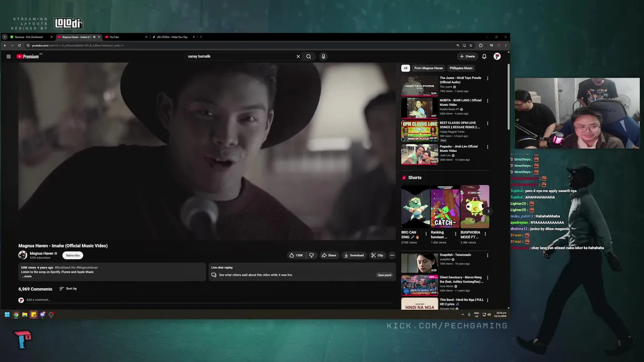Open options for Best Classic OPM Love Songs
644x362 pixels.
487,123
